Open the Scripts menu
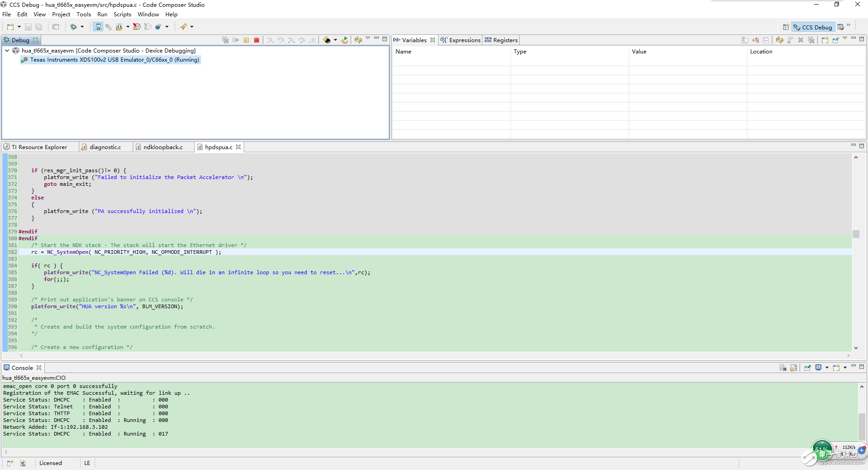The image size is (868, 470). [122, 15]
